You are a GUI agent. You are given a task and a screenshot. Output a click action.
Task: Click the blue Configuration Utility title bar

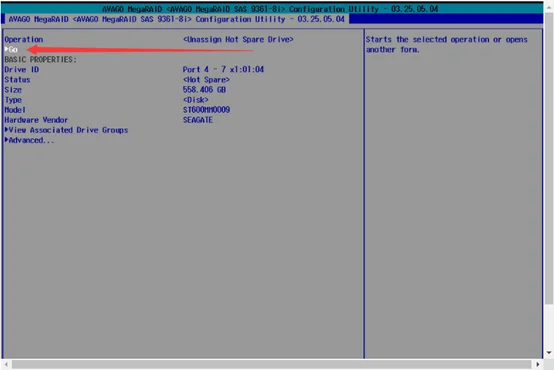[272, 19]
